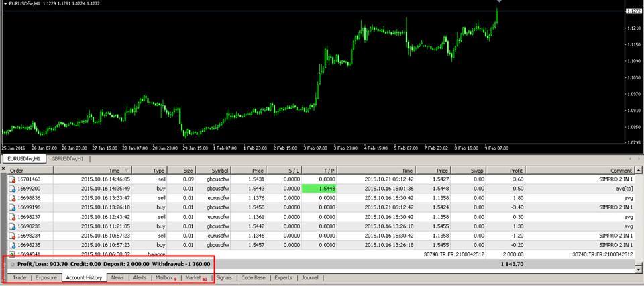The height and width of the screenshot is (286, 644).
Task: Select order number 16701463
Action: [x=29, y=179]
